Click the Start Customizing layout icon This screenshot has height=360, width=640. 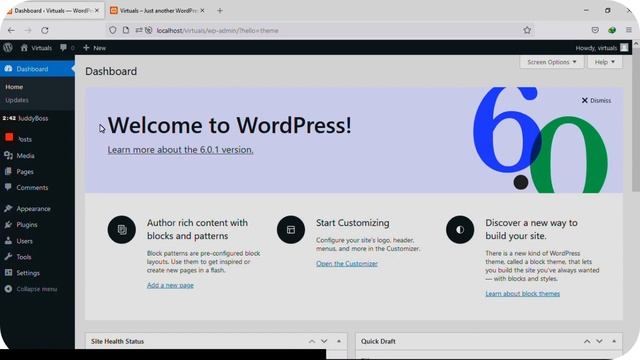[291, 230]
